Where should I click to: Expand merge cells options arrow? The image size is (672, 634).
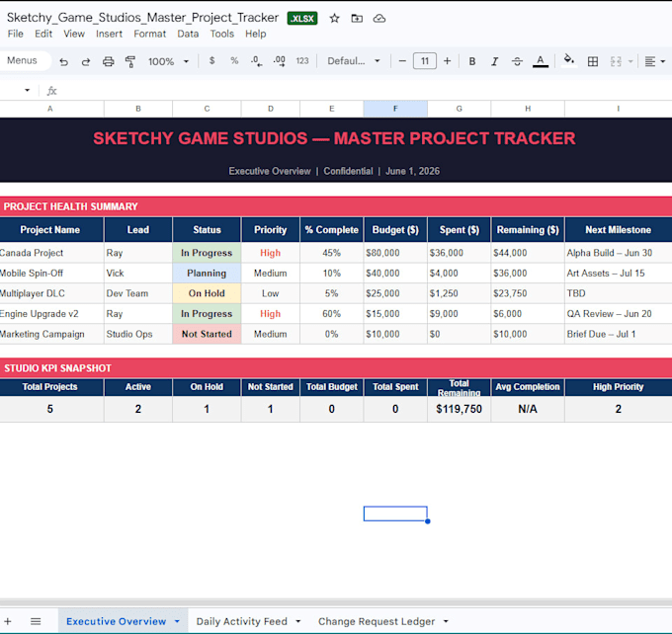630,61
